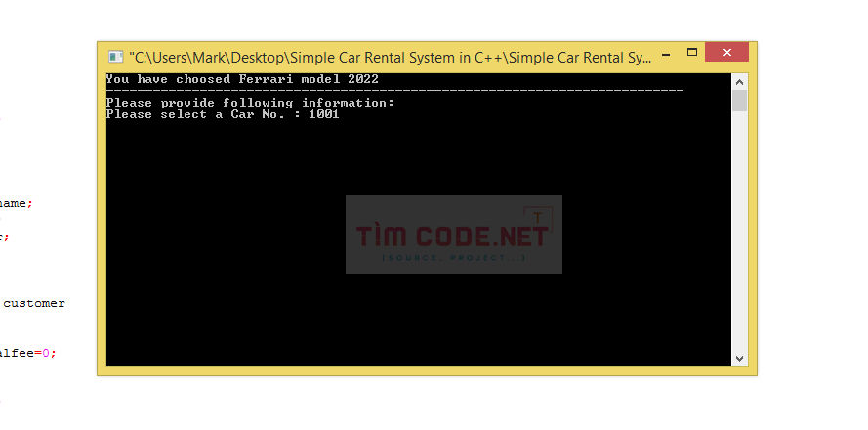Click the console vertical scrollbar thumb
Screen dimensions: 868x430
[x=739, y=101]
